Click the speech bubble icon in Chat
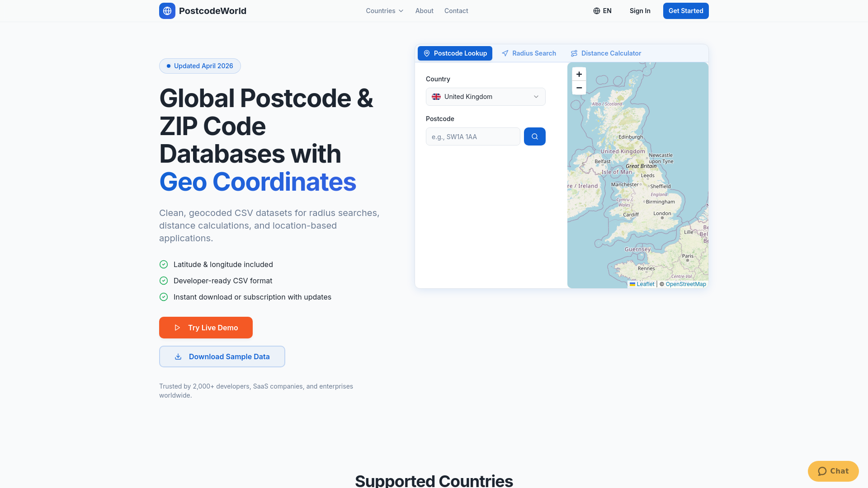The height and width of the screenshot is (488, 868). tap(822, 471)
